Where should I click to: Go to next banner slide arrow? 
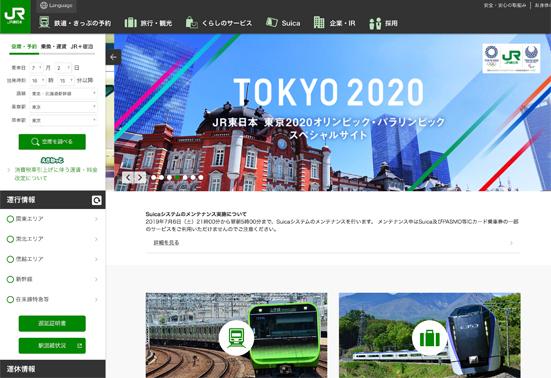click(140, 177)
